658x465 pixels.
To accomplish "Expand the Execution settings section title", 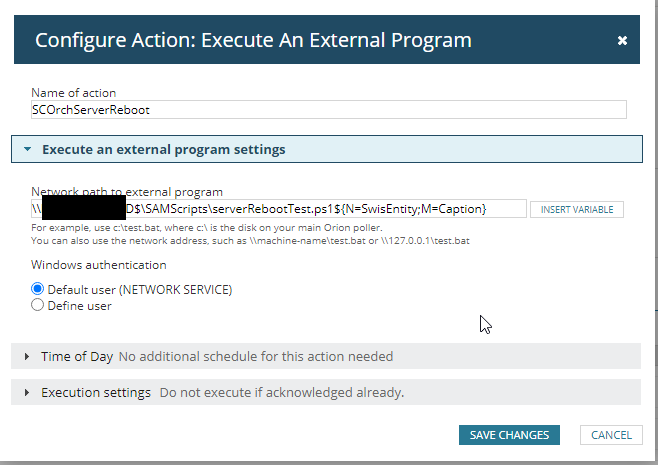I will click(x=95, y=393).
